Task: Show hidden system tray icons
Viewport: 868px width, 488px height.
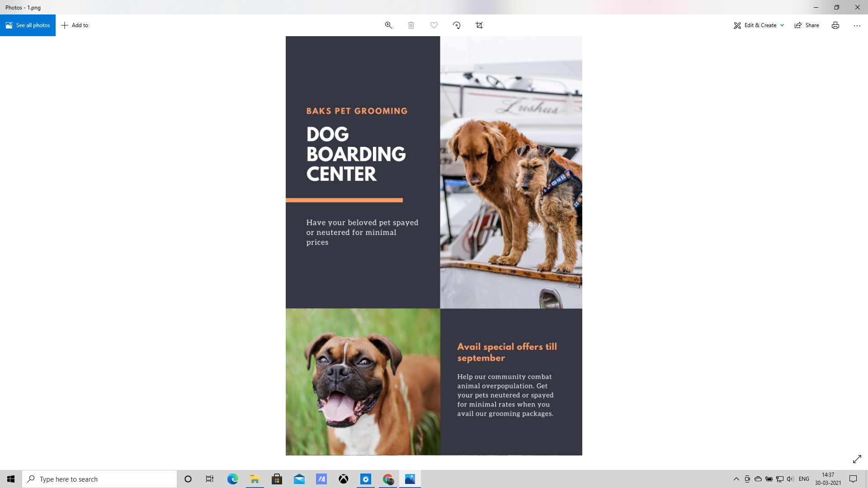Action: [736, 479]
